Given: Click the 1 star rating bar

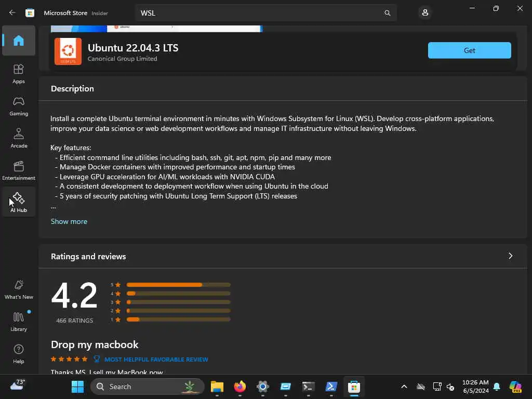Looking at the screenshot, I should tap(179, 320).
